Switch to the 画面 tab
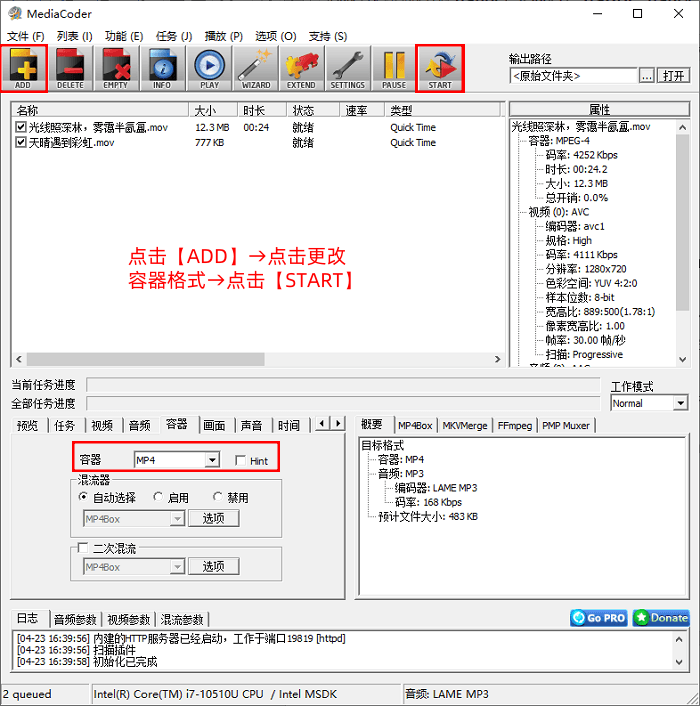This screenshot has width=700, height=706. coord(214,425)
